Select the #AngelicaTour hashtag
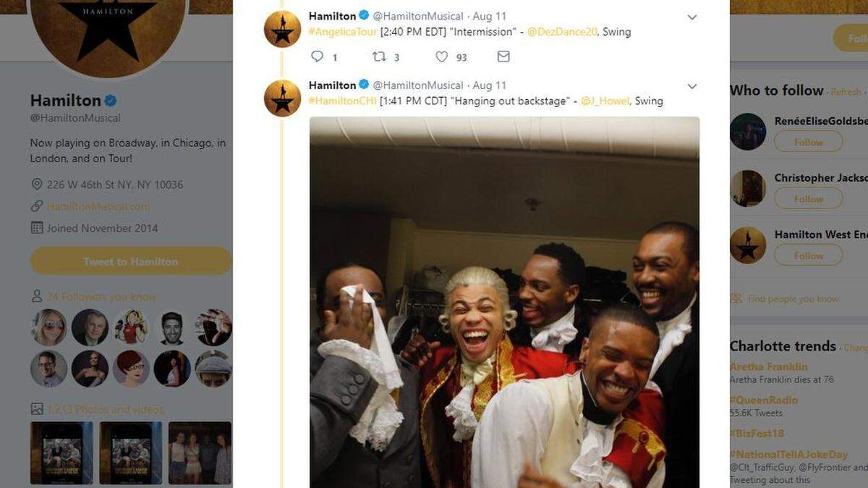The image size is (868, 488). [342, 32]
